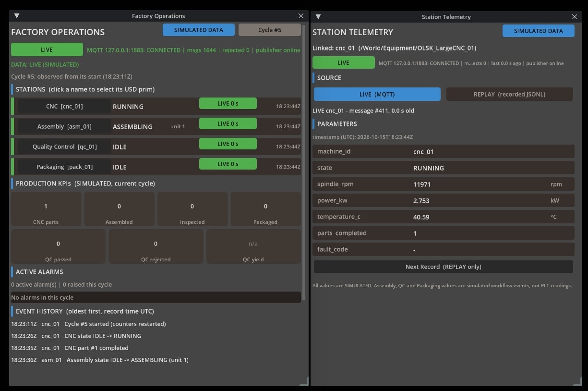Screen dimensions: 588x391
Task: Select the Quality Control [qc_01] station
Action: [64, 147]
